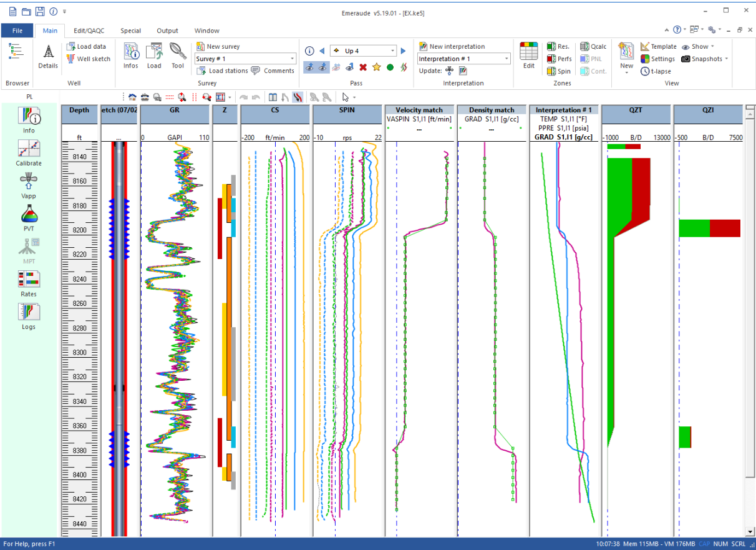Click the home view toolbar icon
The image size is (756, 550).
pos(132,97)
